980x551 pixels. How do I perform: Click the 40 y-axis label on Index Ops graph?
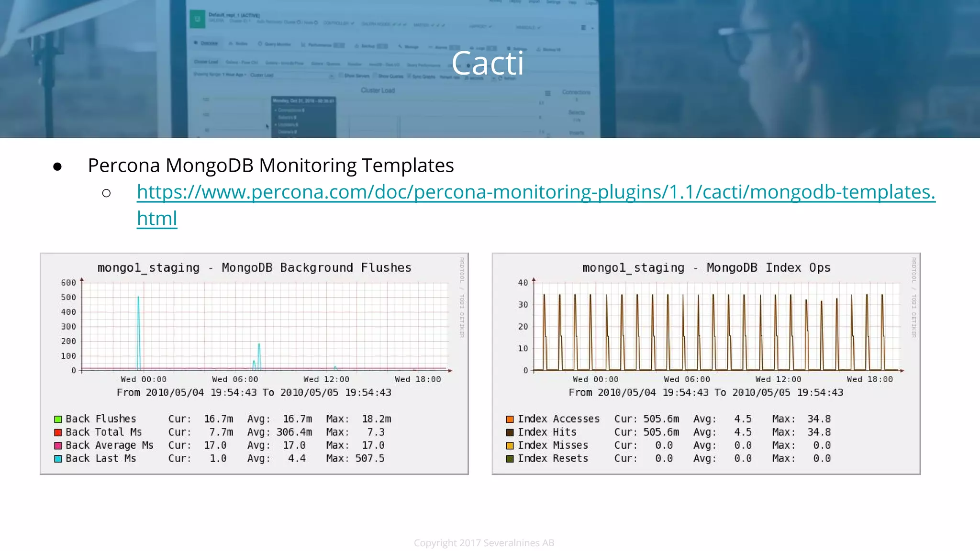[x=523, y=283]
